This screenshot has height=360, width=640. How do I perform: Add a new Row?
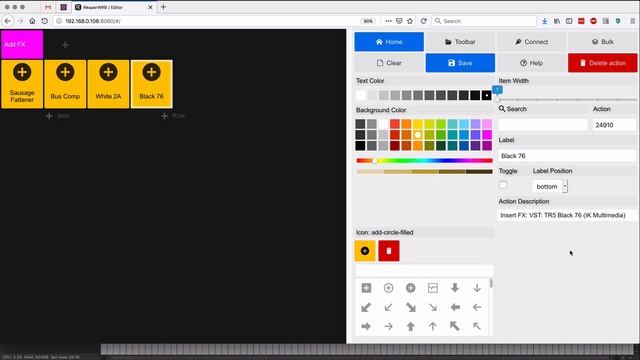pyautogui.click(x=173, y=116)
